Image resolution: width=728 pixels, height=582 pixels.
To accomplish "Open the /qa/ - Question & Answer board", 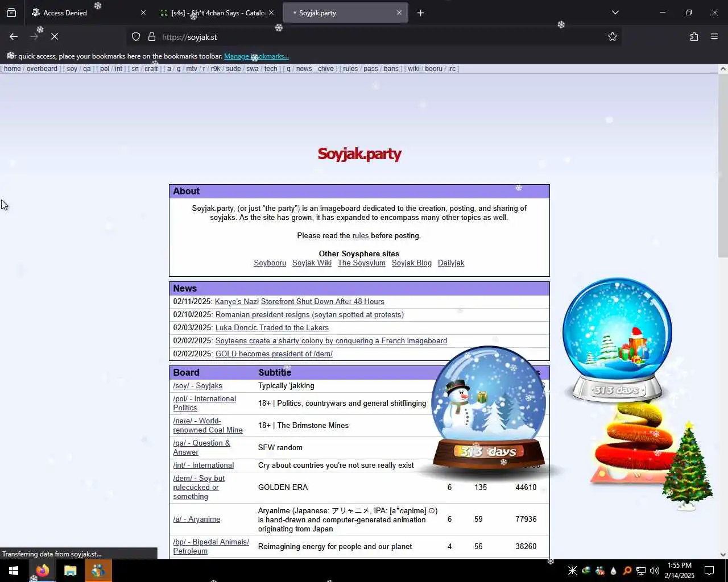I will [x=202, y=447].
